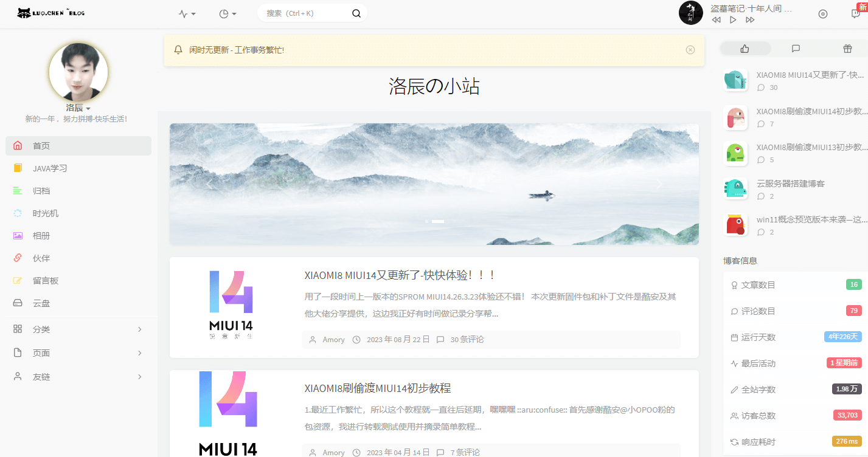Open article XIAOMI8 MIUI14又更新了-快快体验
This screenshot has height=457, width=868.
tap(400, 275)
